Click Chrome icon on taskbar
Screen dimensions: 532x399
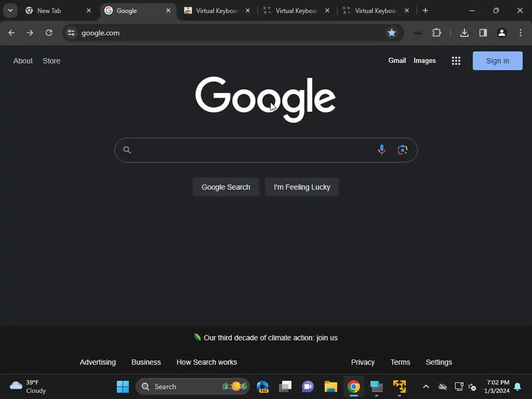click(x=353, y=387)
